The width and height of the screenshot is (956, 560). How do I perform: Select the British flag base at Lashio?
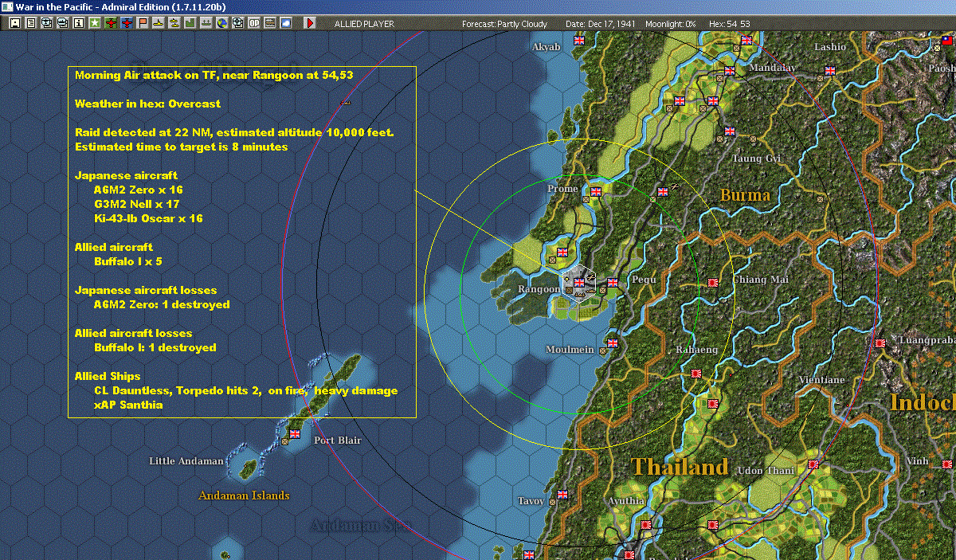point(829,70)
